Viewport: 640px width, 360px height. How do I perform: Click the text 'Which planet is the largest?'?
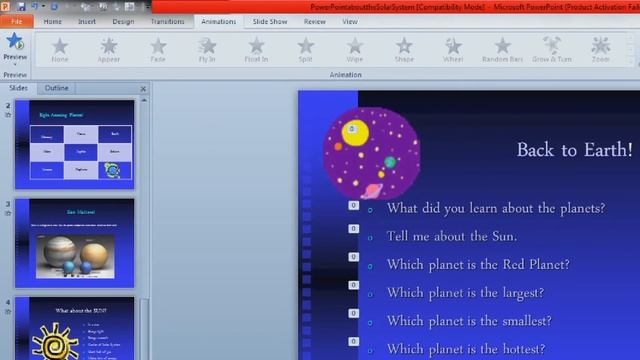point(465,293)
